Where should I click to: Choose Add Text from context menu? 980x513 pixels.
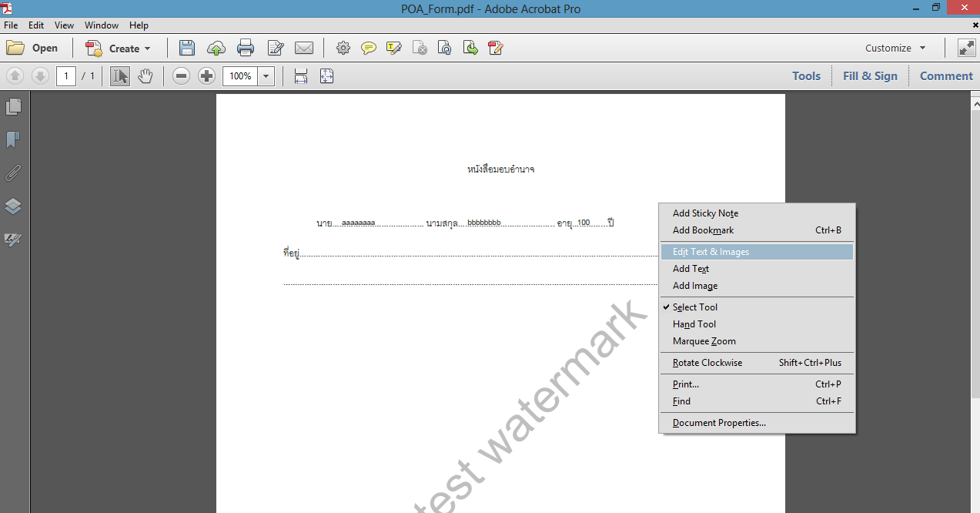pyautogui.click(x=757, y=269)
